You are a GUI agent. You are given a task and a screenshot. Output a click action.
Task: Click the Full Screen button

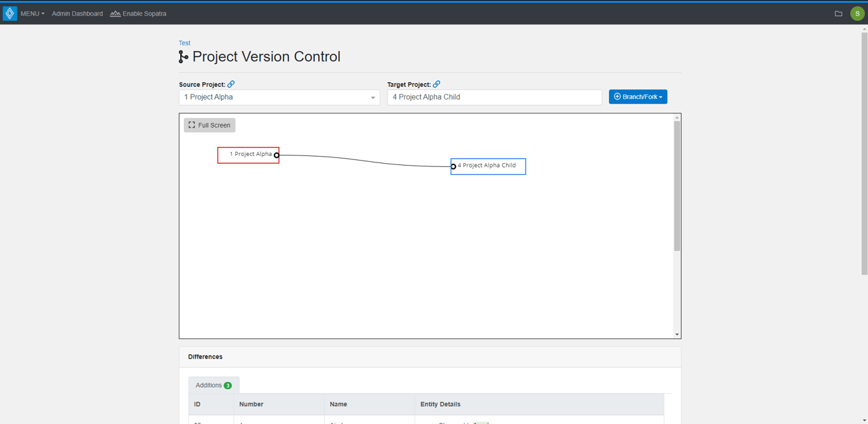point(209,125)
